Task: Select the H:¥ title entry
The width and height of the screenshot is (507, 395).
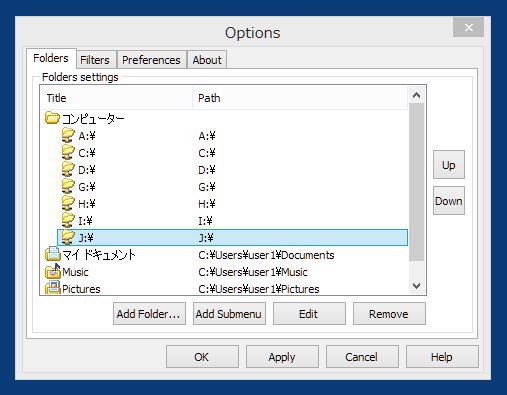Action: point(87,204)
